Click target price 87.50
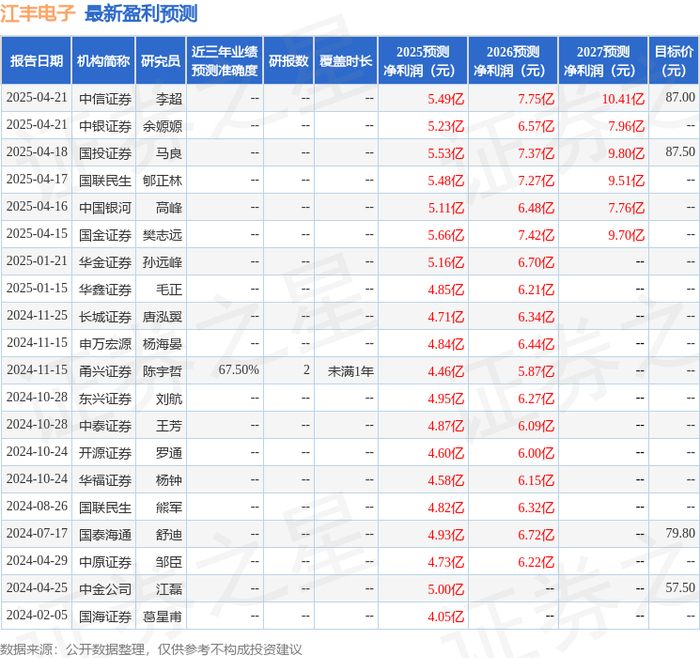 click(680, 152)
